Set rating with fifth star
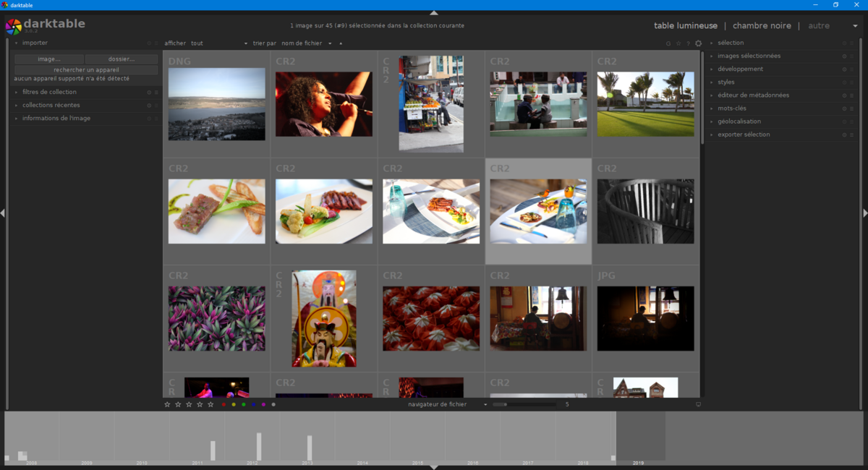Screen dimensions: 868x470 [x=210, y=405]
